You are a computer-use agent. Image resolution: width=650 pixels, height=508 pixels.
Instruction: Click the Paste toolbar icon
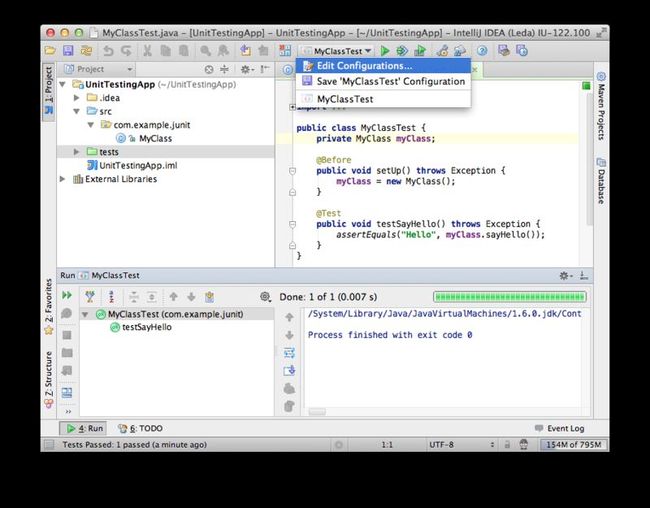pyautogui.click(x=184, y=51)
